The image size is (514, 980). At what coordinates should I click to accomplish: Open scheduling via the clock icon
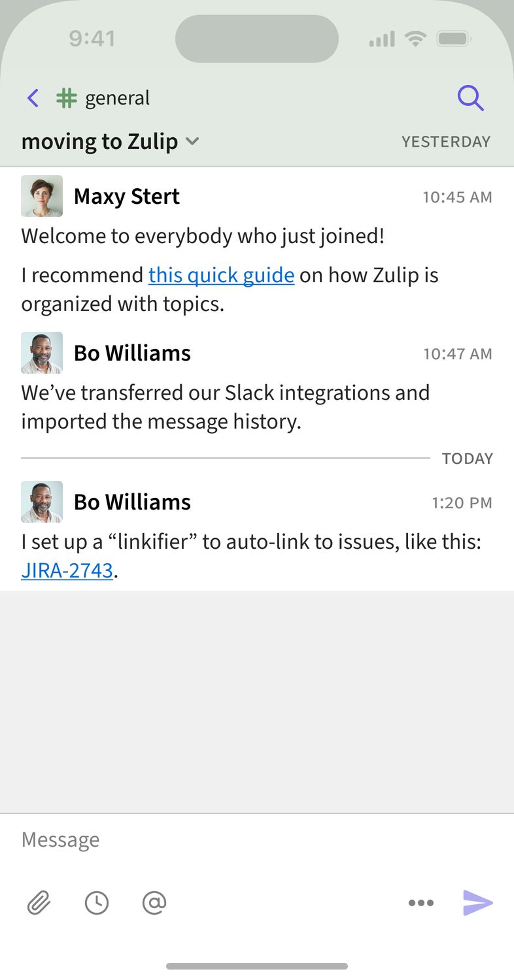click(97, 903)
